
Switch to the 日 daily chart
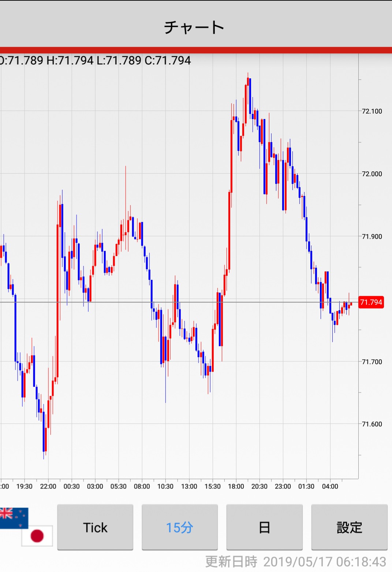(264, 527)
